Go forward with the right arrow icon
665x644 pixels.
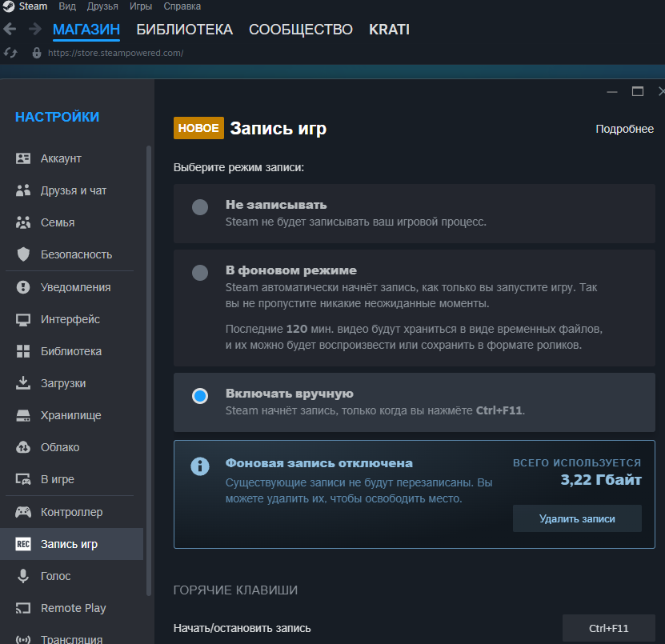(x=34, y=29)
